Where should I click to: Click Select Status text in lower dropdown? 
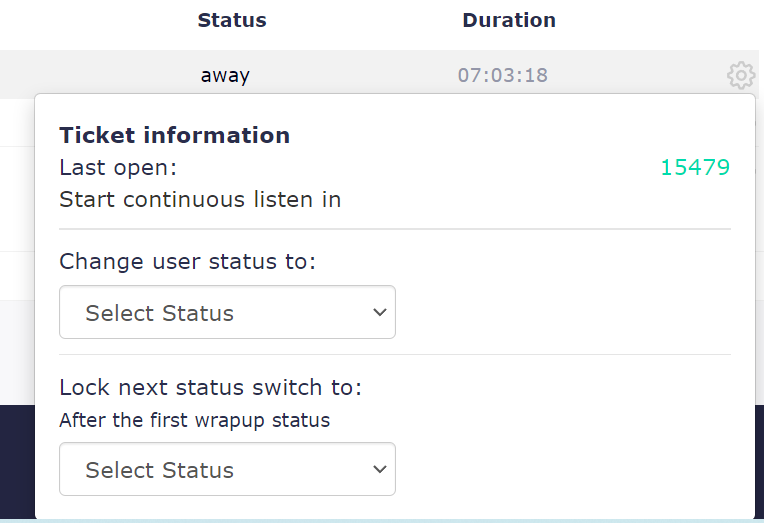[159, 470]
